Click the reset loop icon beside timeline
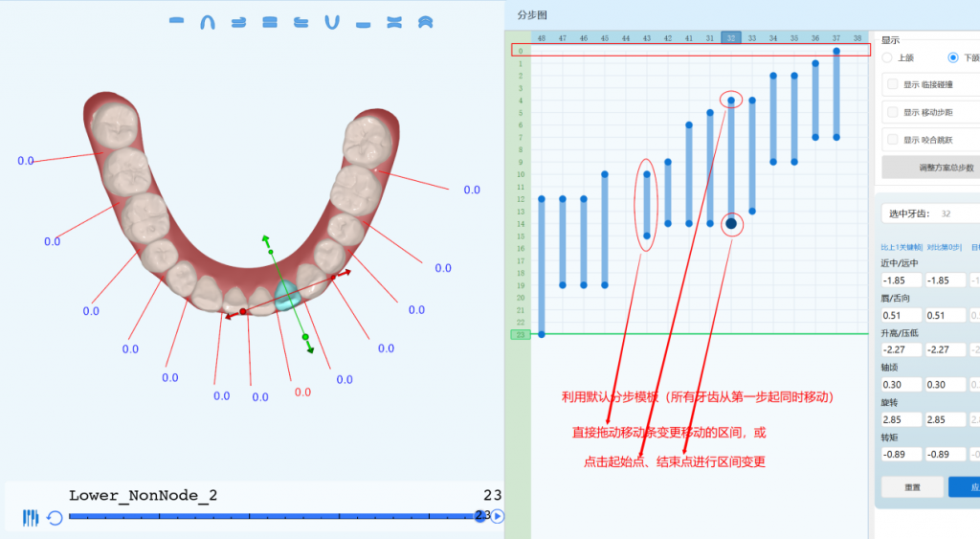 (55, 518)
